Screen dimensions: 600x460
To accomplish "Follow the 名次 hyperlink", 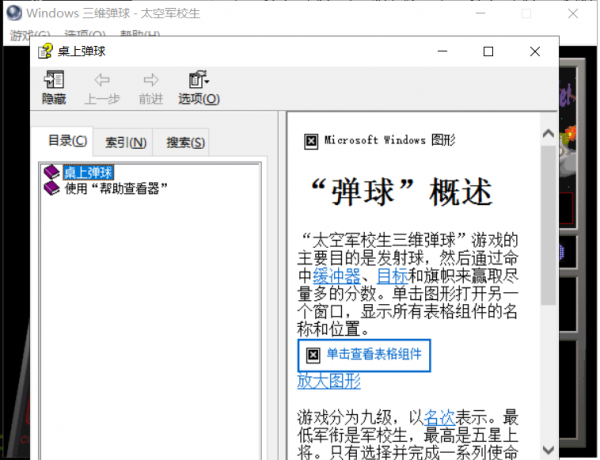I will coord(439,417).
